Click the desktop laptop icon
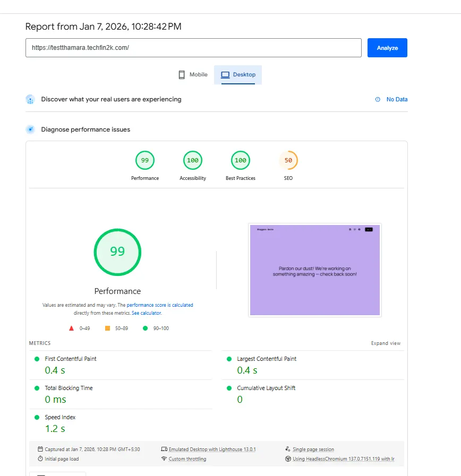 point(225,75)
